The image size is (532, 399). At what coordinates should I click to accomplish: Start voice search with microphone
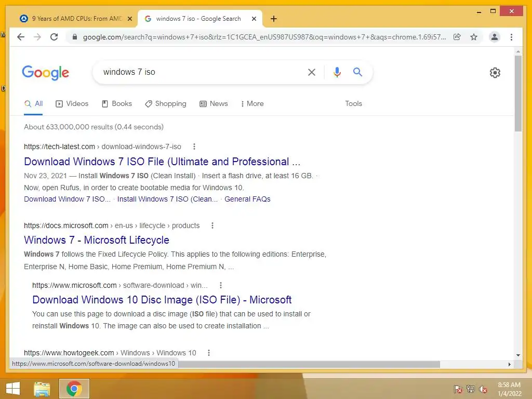click(337, 72)
